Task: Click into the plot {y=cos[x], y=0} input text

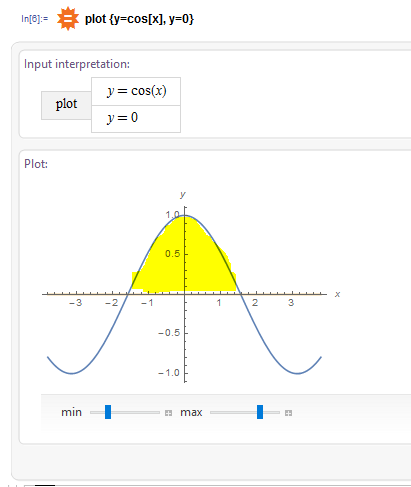Action: (139, 19)
